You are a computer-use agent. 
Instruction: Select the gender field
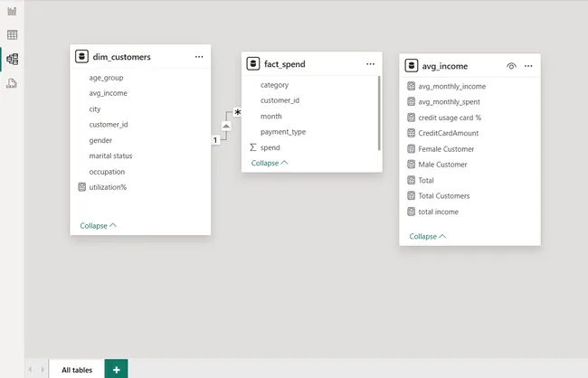coord(100,140)
